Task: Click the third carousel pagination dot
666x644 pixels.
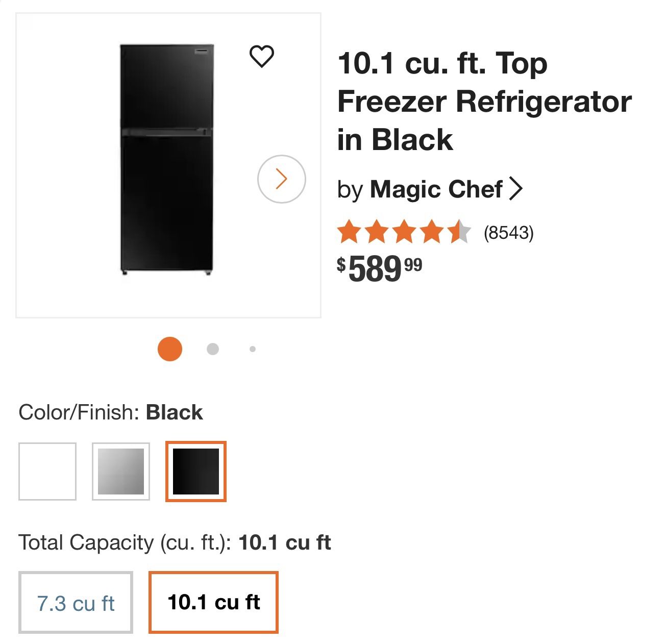Action: [x=252, y=349]
